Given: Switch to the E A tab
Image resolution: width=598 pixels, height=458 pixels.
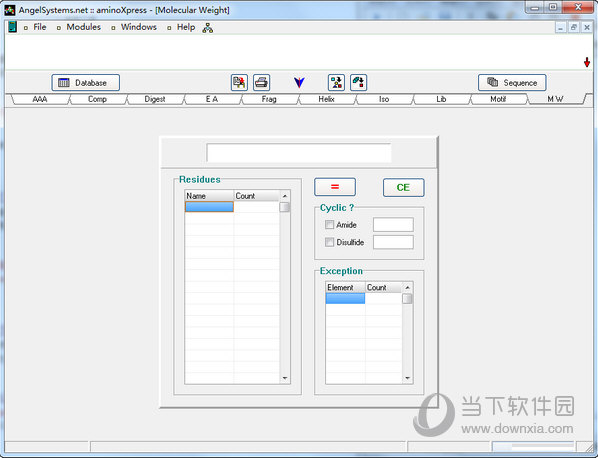Looking at the screenshot, I should click(212, 99).
